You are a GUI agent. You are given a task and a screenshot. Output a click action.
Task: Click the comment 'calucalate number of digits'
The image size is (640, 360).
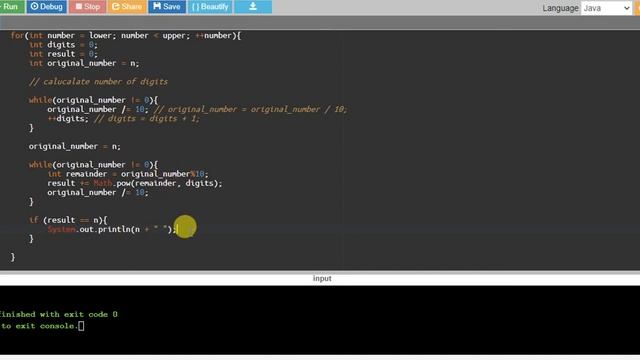[x=98, y=82]
